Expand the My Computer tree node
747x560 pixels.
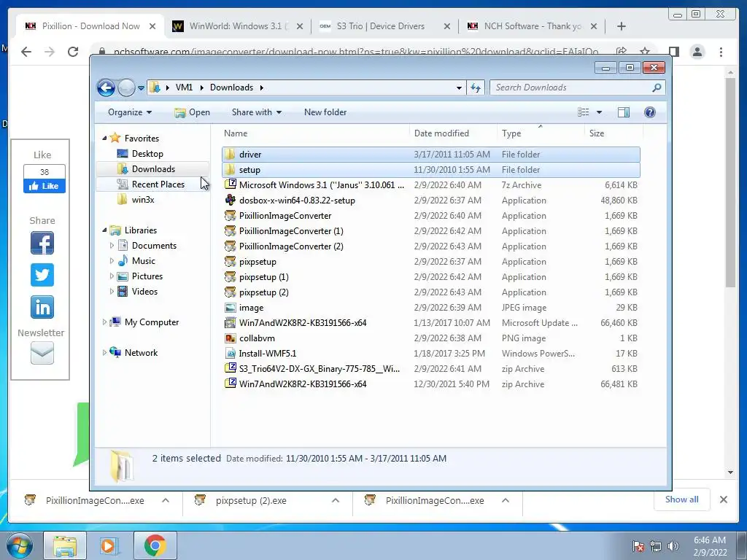105,322
